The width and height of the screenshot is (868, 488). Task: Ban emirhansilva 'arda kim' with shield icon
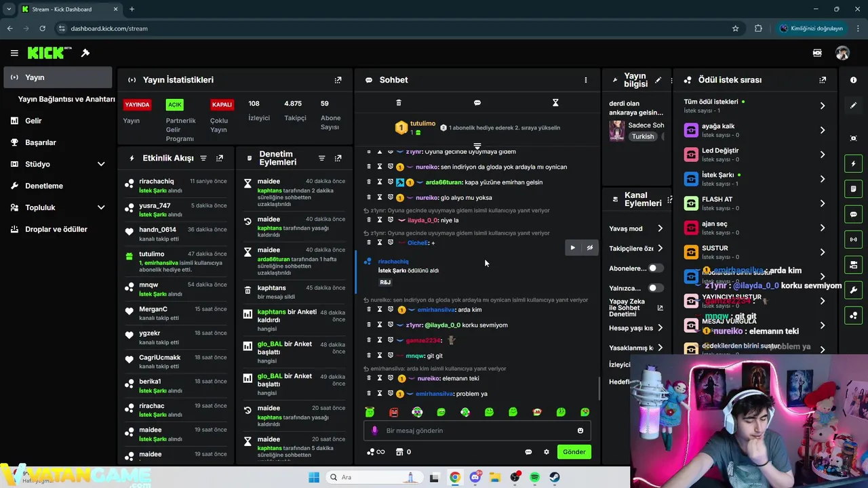(x=390, y=310)
